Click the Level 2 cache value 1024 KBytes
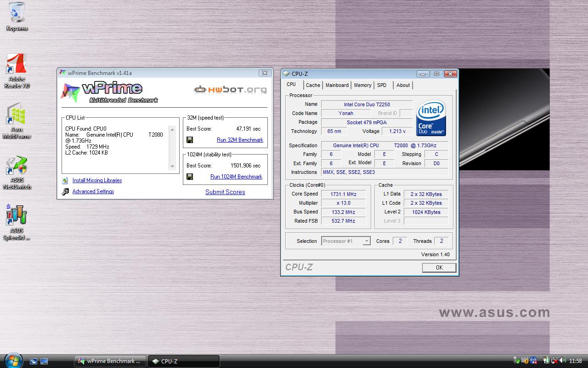The height and width of the screenshot is (368, 588). (426, 212)
